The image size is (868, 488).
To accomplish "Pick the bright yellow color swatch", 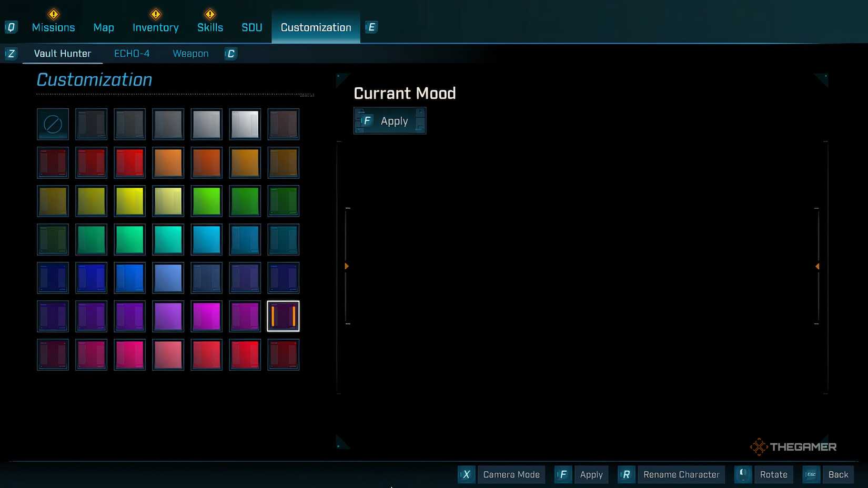I will click(129, 201).
